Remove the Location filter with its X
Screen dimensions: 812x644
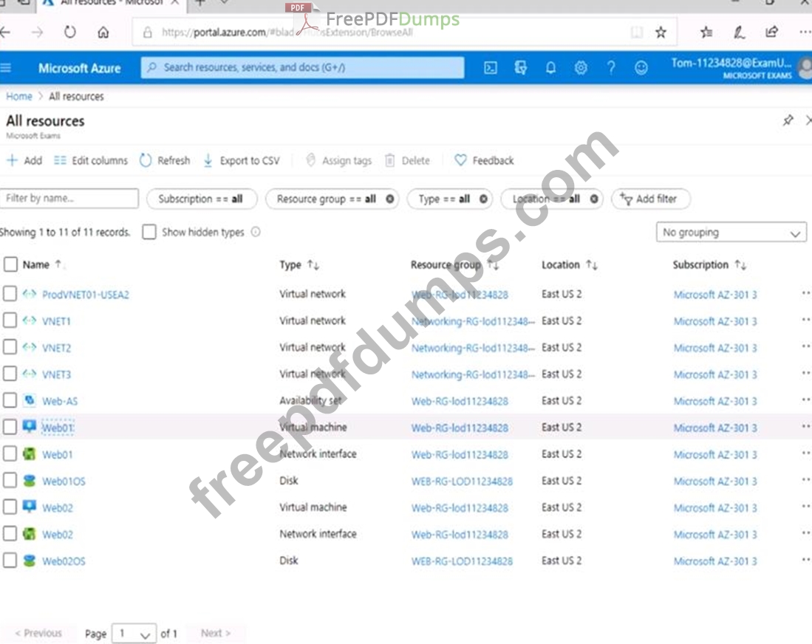tap(594, 199)
